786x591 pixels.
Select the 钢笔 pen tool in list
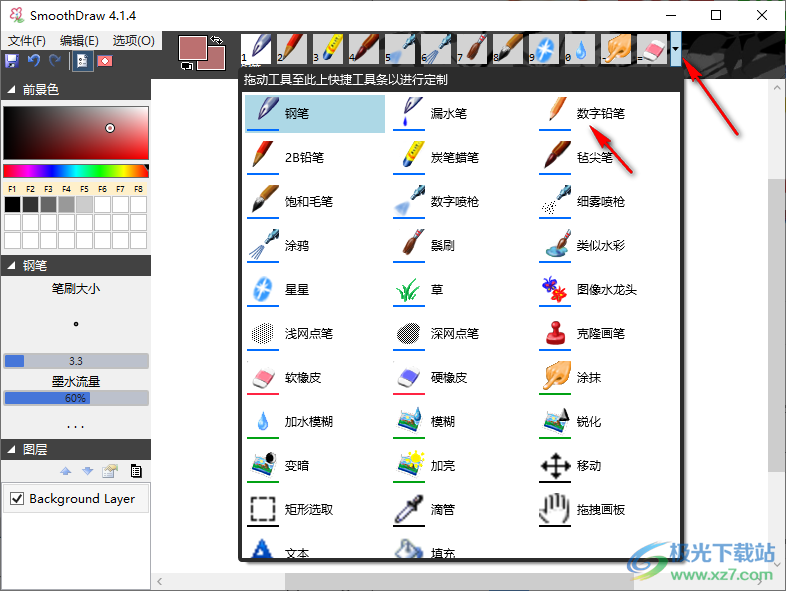[x=315, y=114]
